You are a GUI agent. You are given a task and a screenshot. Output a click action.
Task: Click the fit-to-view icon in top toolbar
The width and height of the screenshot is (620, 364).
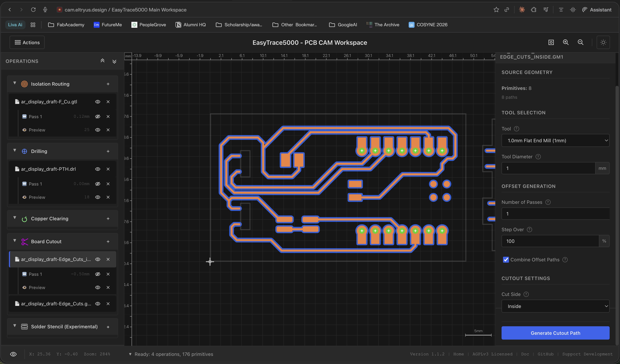pyautogui.click(x=551, y=42)
